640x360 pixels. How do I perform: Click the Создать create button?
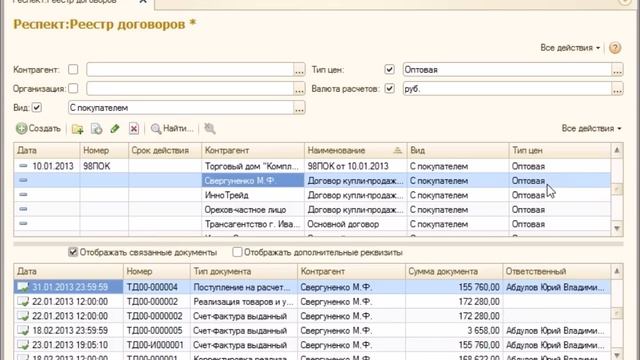tap(38, 129)
